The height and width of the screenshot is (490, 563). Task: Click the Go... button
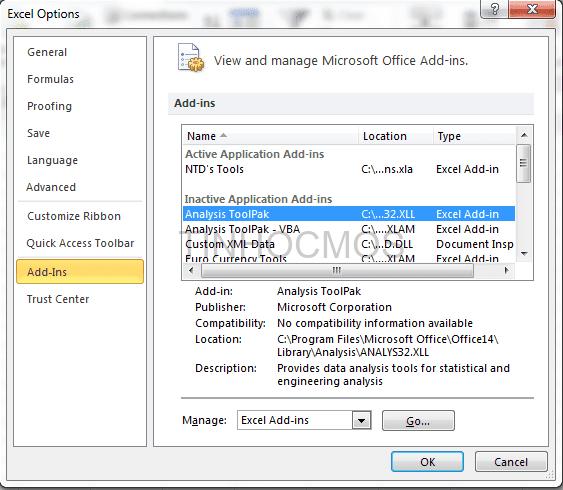point(418,421)
